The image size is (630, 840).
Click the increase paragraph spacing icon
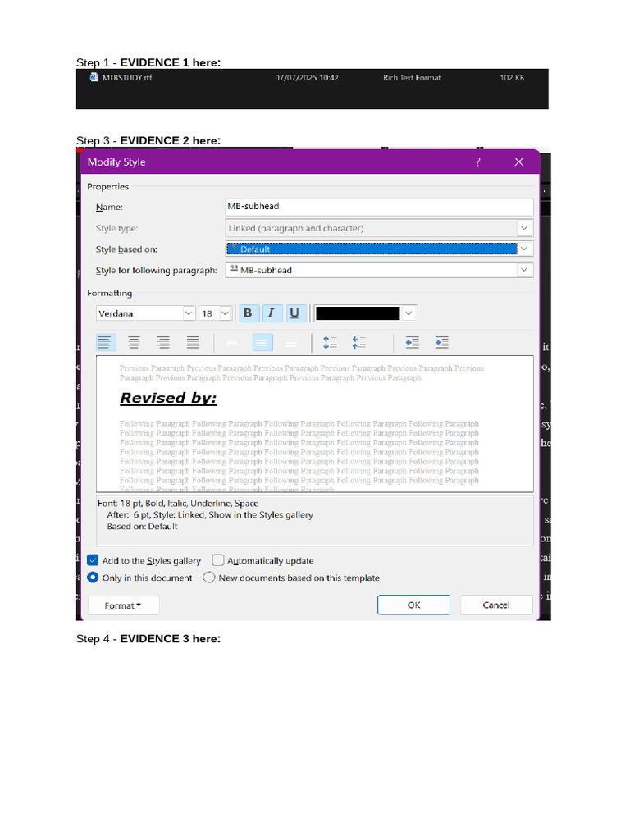(x=330, y=342)
